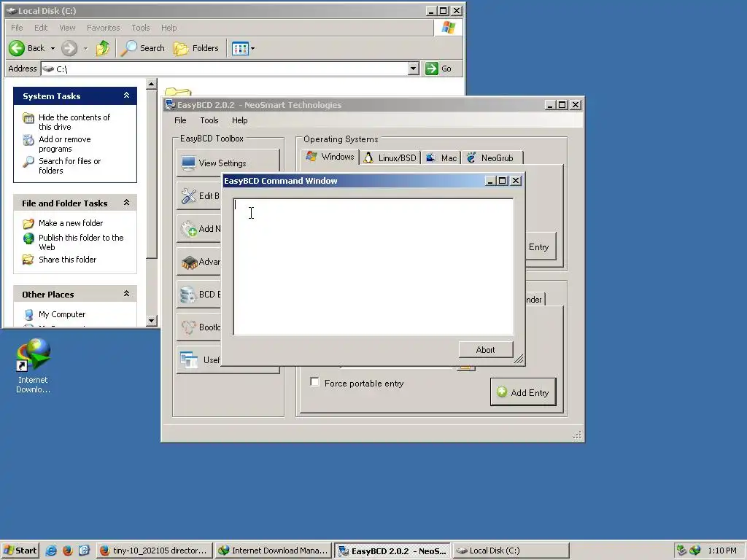Screen dimensions: 747x560
Task: Click the Internet Download Manager desktop shortcut
Action: 33,366
